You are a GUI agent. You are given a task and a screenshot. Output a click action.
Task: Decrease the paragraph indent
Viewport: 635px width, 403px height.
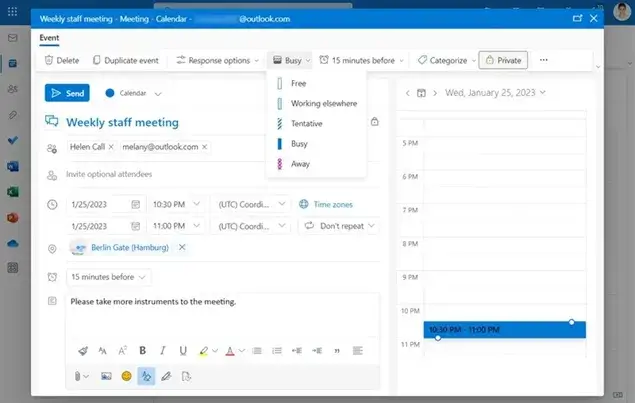[x=297, y=351]
